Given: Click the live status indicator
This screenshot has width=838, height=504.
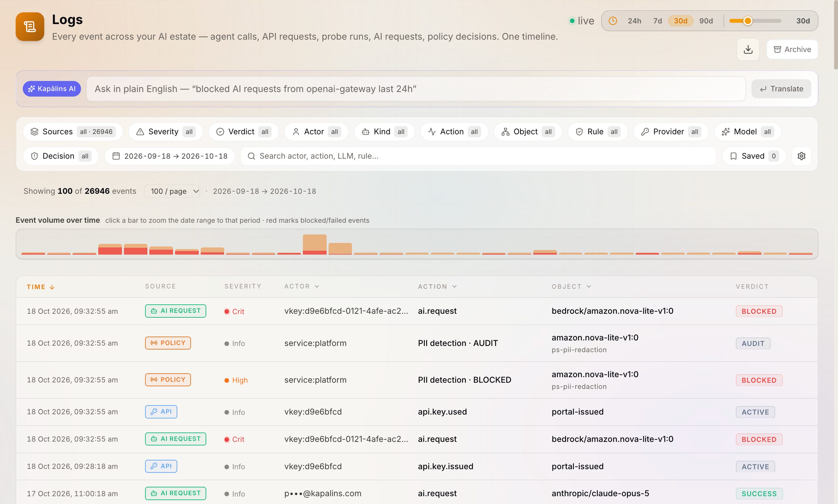Looking at the screenshot, I should (582, 21).
